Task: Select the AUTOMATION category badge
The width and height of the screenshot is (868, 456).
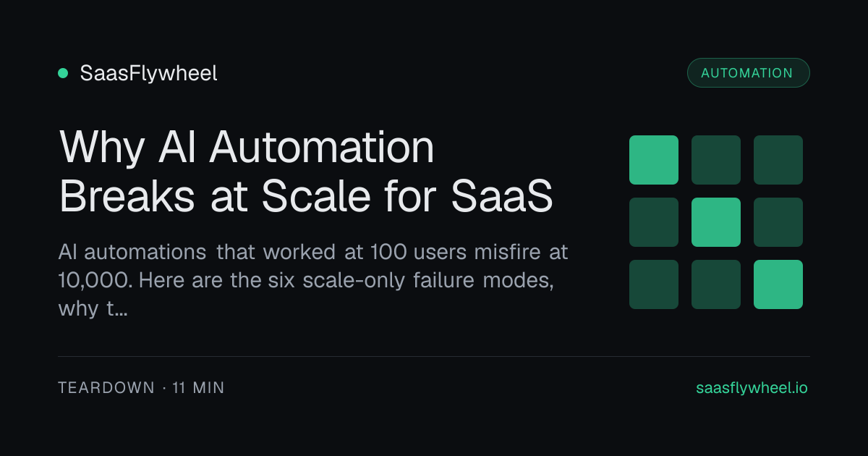Action: 747,73
